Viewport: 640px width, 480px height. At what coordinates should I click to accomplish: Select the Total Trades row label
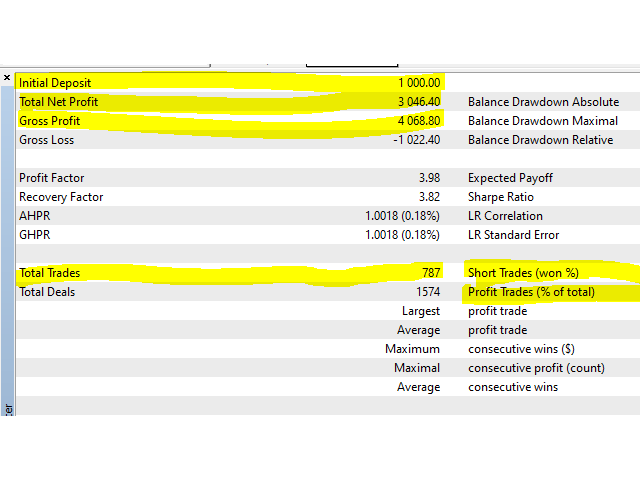[50, 273]
